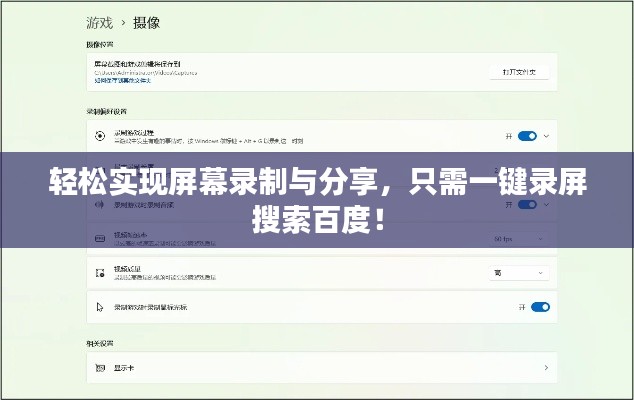Click the mouse cursor capture icon
The image size is (634, 400).
pos(98,307)
